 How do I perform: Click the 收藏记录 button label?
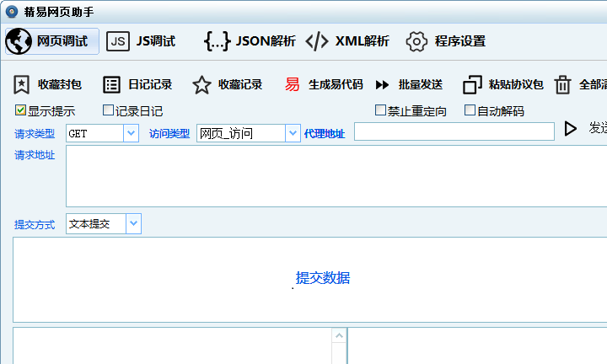point(240,84)
